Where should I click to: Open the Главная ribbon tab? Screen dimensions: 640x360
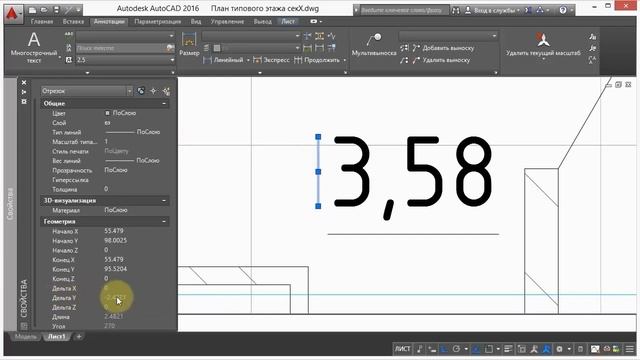[42, 22]
